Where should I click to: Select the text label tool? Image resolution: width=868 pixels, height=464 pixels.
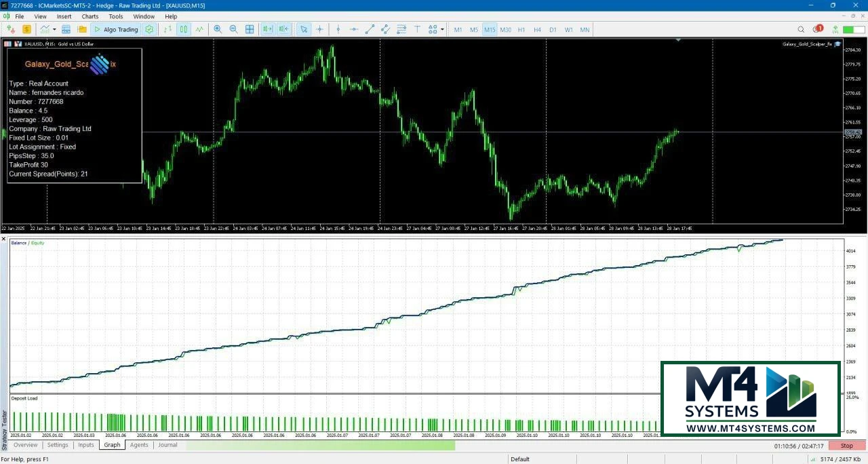pyautogui.click(x=417, y=29)
